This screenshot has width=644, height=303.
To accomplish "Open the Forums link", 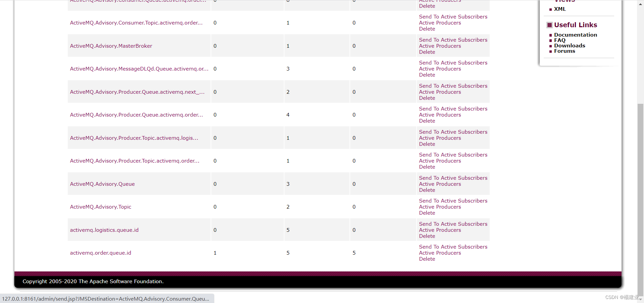I will pyautogui.click(x=565, y=51).
